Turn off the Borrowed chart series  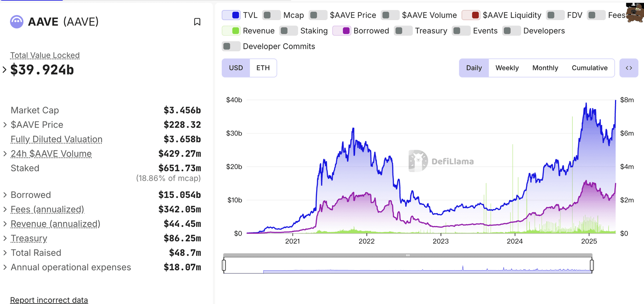(x=342, y=31)
